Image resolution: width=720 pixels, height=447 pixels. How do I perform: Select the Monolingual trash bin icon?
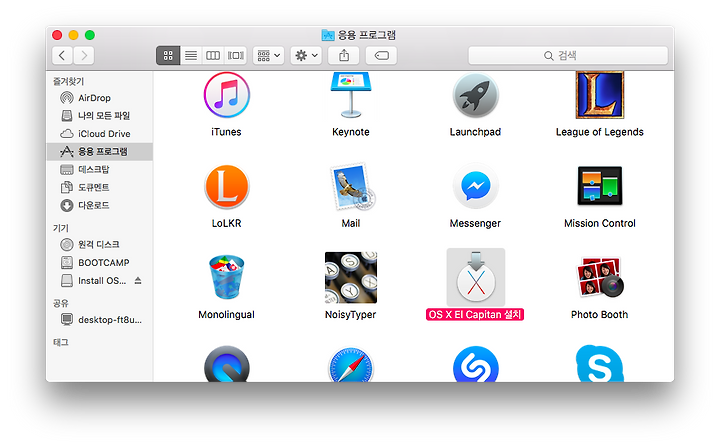pyautogui.click(x=226, y=277)
